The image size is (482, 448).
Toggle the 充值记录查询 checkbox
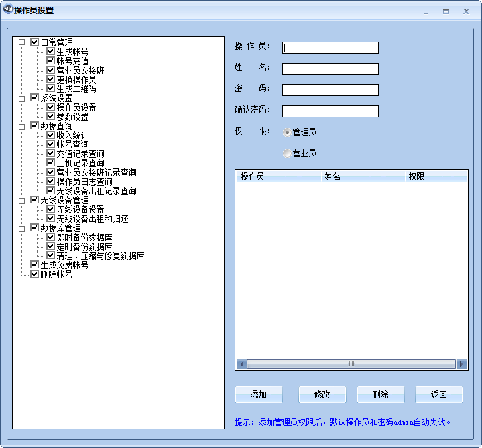(51, 154)
